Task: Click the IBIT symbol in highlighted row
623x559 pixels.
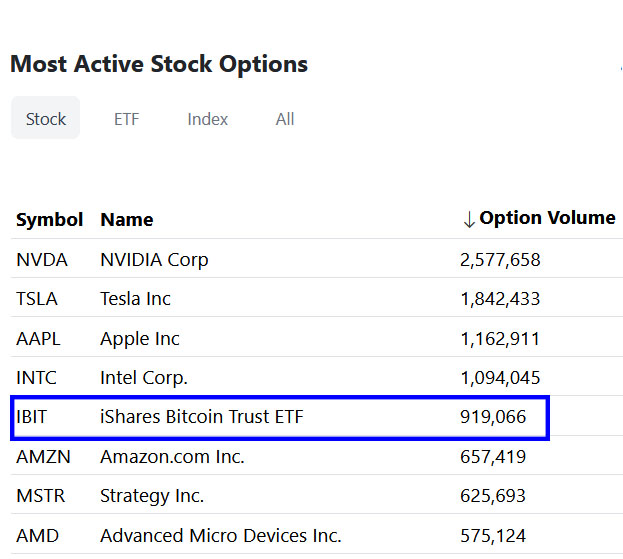Action: click(32, 417)
